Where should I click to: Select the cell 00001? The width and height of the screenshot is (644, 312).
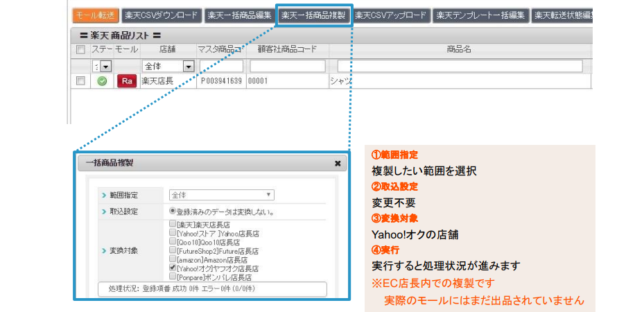(x=287, y=81)
